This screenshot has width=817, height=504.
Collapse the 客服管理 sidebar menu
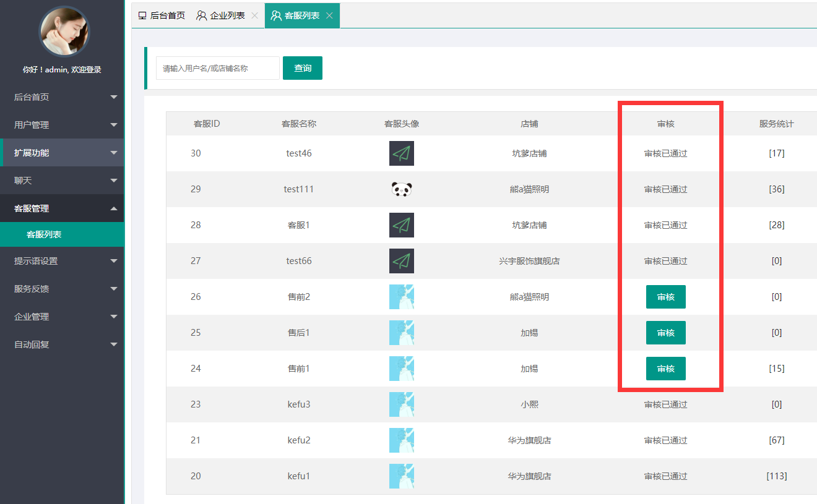tap(62, 208)
